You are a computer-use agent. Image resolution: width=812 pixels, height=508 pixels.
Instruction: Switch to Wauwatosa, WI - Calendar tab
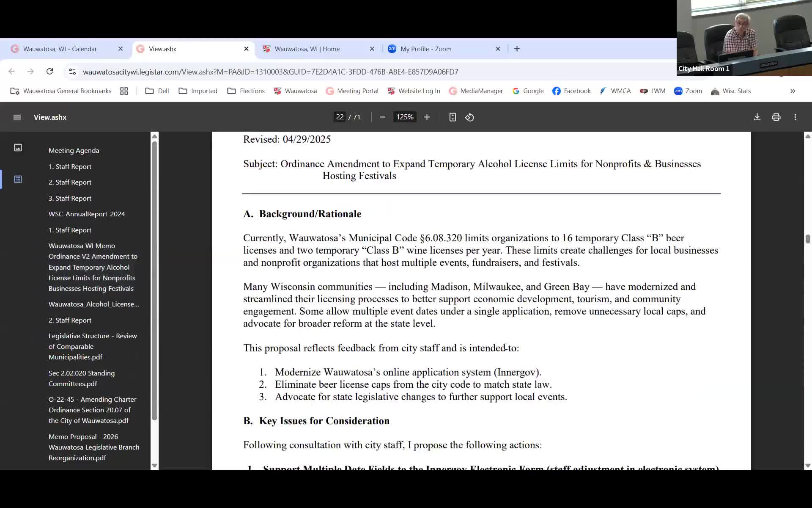point(60,49)
